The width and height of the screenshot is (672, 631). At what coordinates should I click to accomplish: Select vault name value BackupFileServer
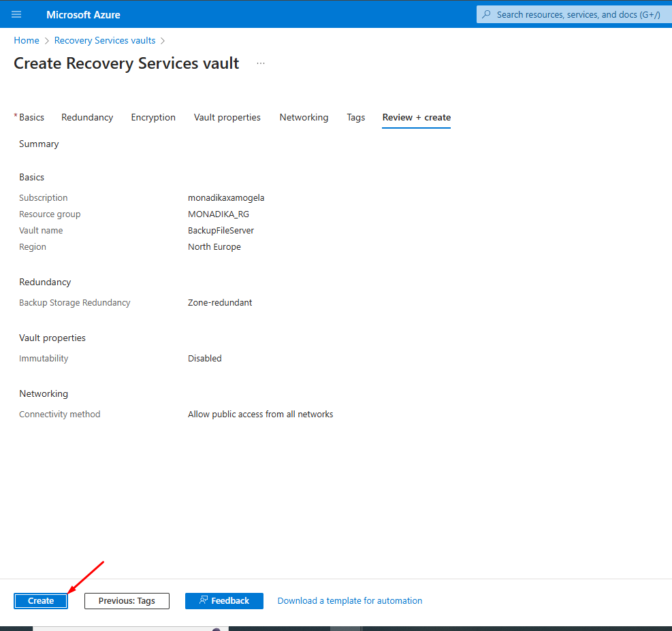tap(221, 231)
